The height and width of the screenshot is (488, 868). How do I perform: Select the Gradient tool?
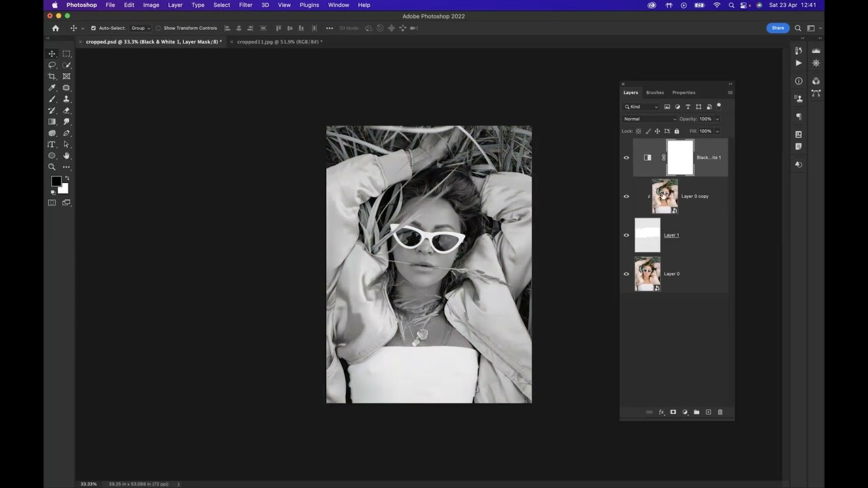click(x=52, y=122)
